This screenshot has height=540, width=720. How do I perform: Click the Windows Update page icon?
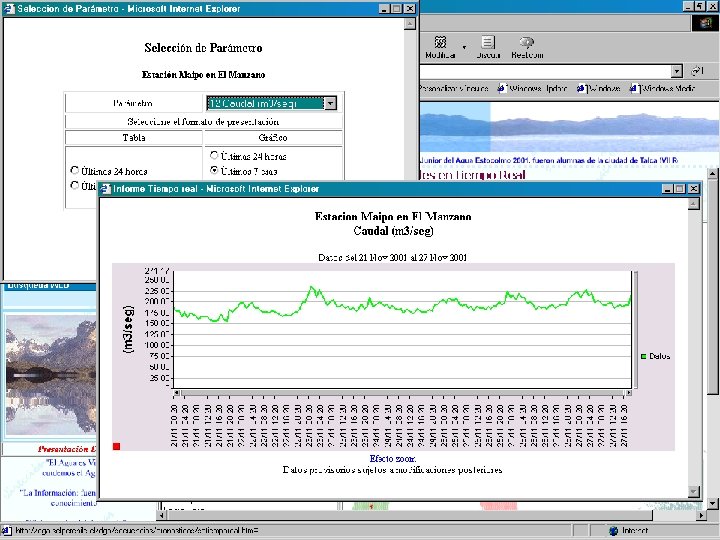502,88
